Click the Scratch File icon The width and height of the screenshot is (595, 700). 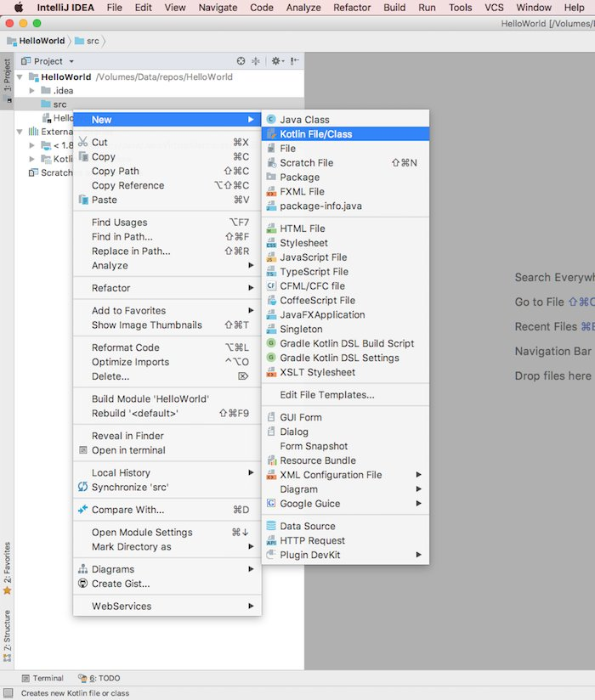click(270, 162)
